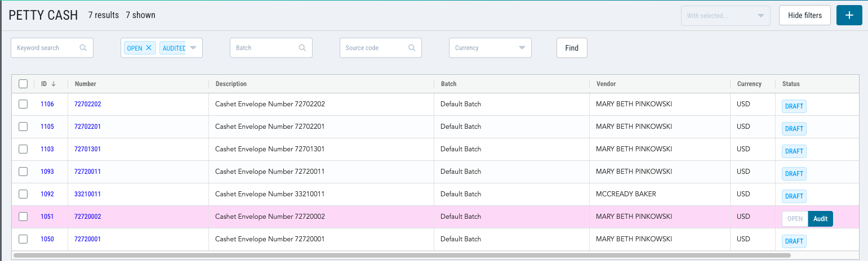Remove the OPEN status filter tag

tap(149, 48)
